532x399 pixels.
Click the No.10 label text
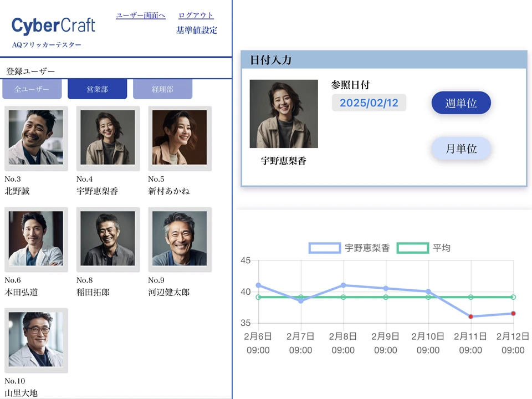tap(14, 381)
